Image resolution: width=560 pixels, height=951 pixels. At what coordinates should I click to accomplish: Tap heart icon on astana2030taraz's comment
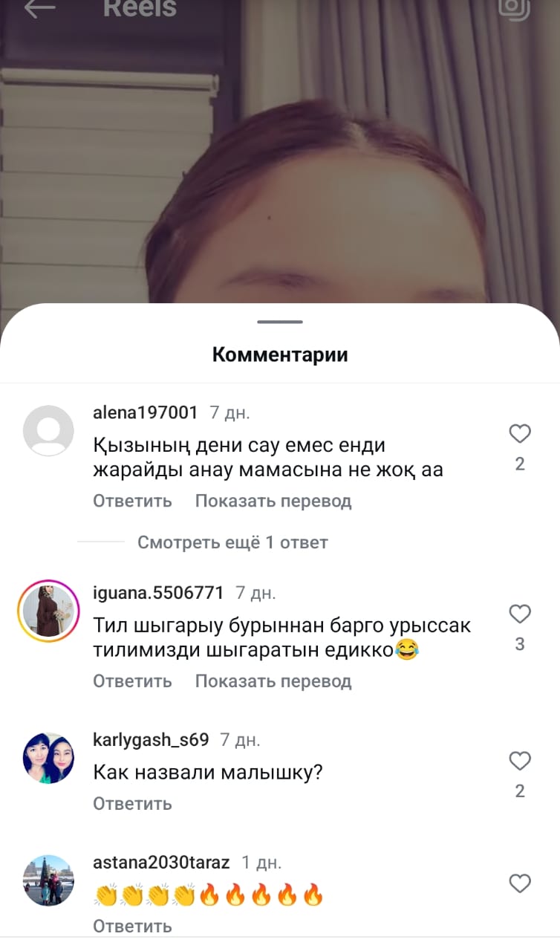pyautogui.click(x=520, y=883)
